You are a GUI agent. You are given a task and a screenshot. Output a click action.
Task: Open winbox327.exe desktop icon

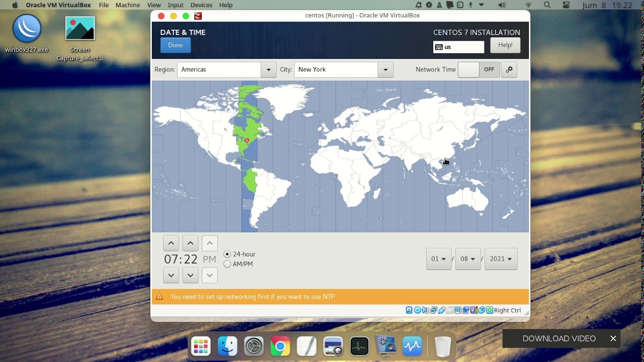27,33
